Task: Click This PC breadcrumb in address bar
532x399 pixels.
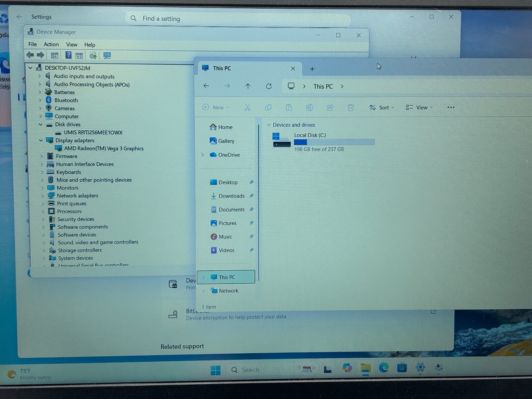Action: click(x=323, y=86)
